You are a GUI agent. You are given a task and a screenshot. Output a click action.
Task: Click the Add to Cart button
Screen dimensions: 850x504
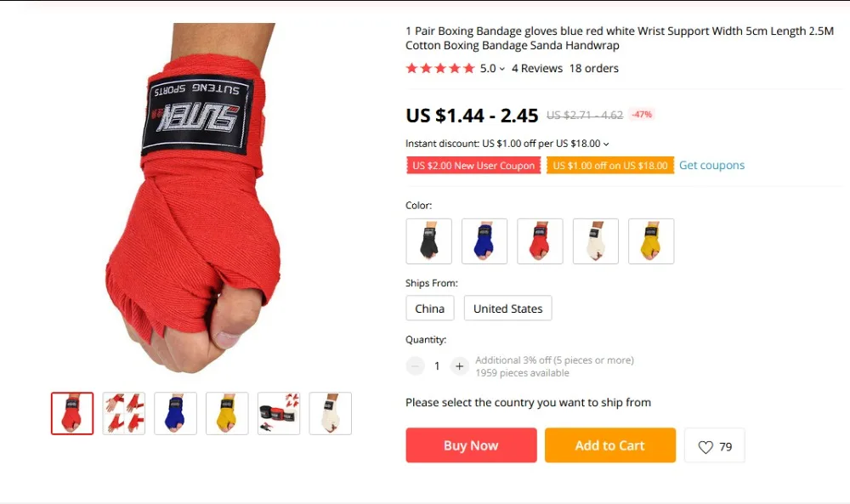(x=610, y=445)
